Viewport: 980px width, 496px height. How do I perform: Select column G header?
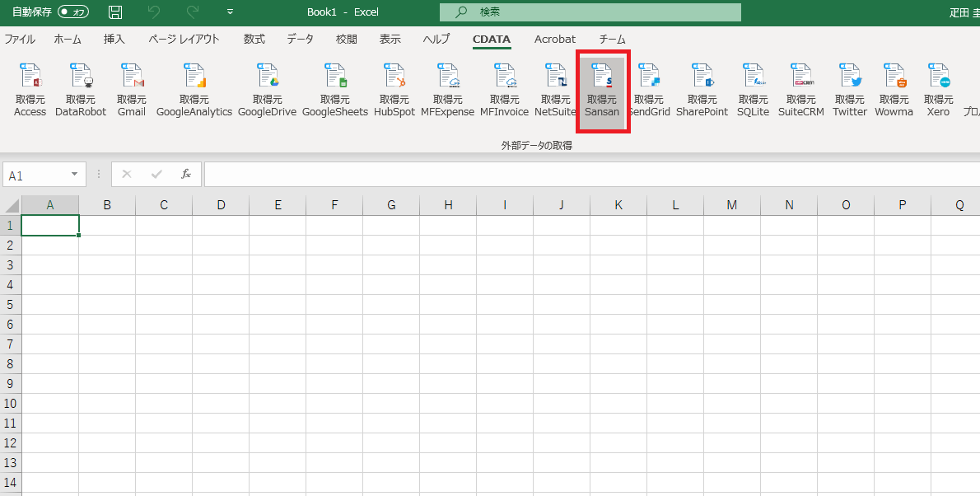[391, 204]
